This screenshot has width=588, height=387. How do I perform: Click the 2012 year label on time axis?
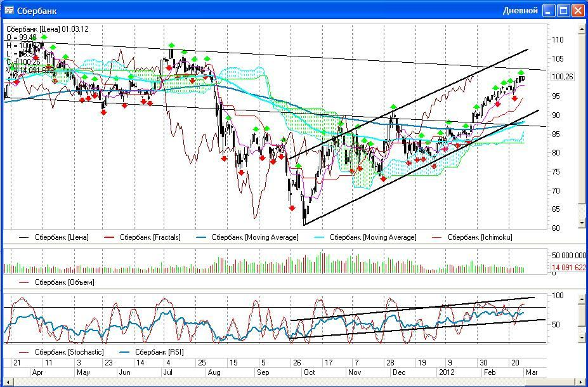(447, 372)
